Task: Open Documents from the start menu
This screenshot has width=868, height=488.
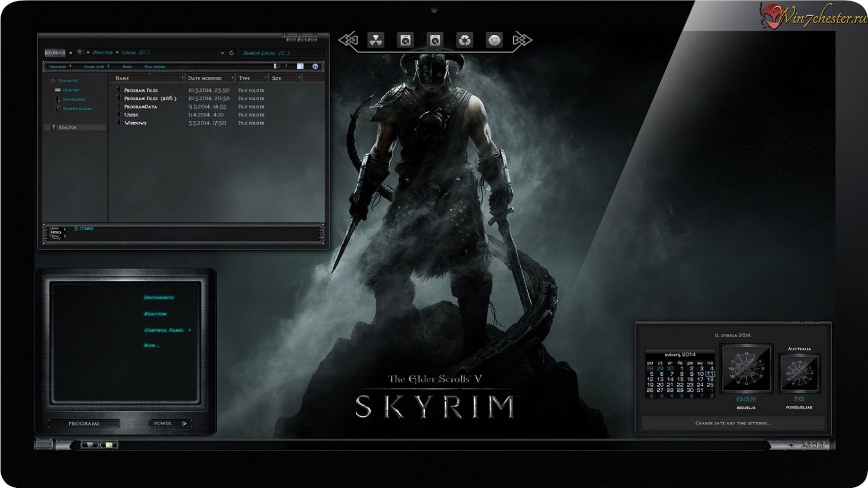Action: pos(159,298)
